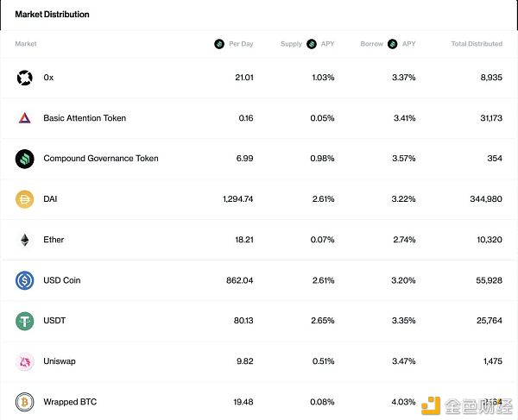Click the Ether diamond icon

25,240
